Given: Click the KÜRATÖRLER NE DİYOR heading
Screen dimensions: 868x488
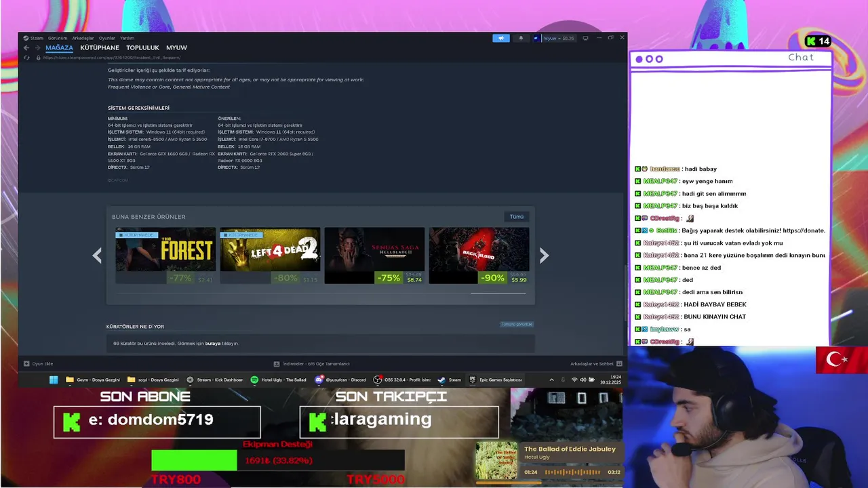Looking at the screenshot, I should tap(135, 327).
